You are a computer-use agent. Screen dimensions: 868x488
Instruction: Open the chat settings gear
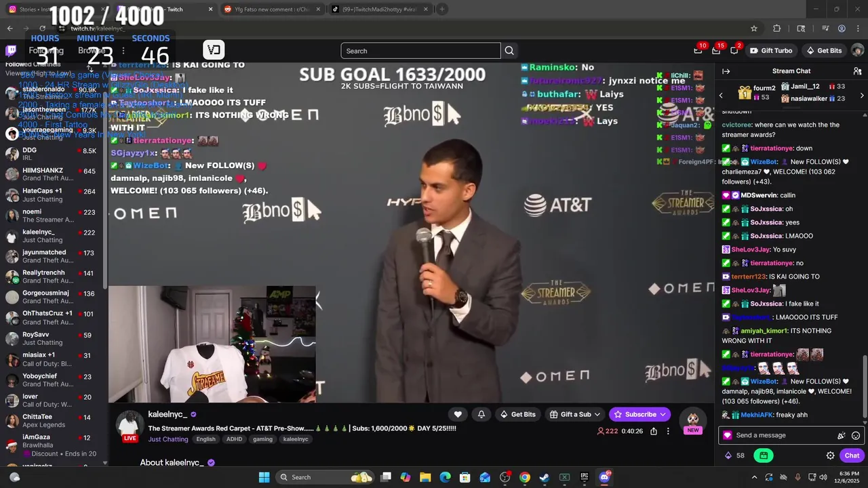pos(830,455)
